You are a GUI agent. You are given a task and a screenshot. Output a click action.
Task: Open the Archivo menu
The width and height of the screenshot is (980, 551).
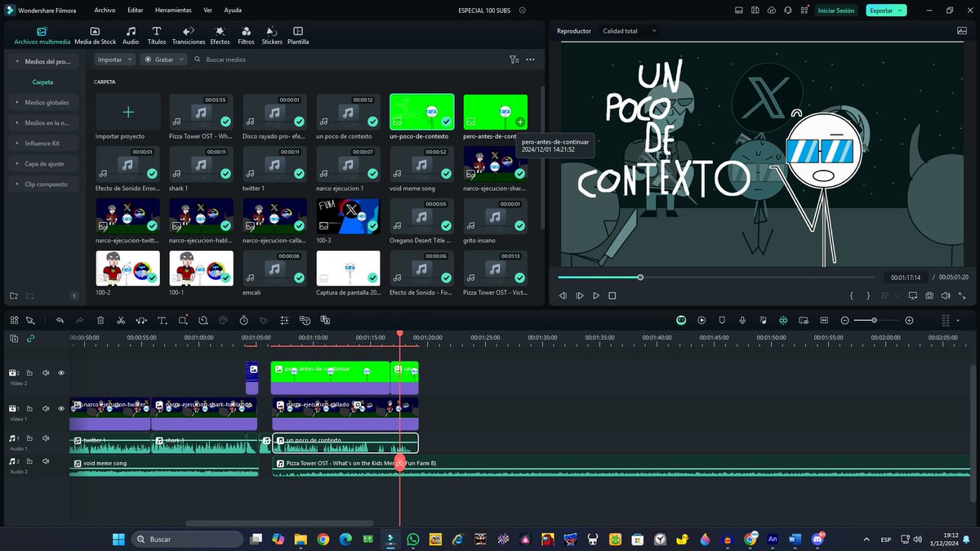[x=105, y=10]
